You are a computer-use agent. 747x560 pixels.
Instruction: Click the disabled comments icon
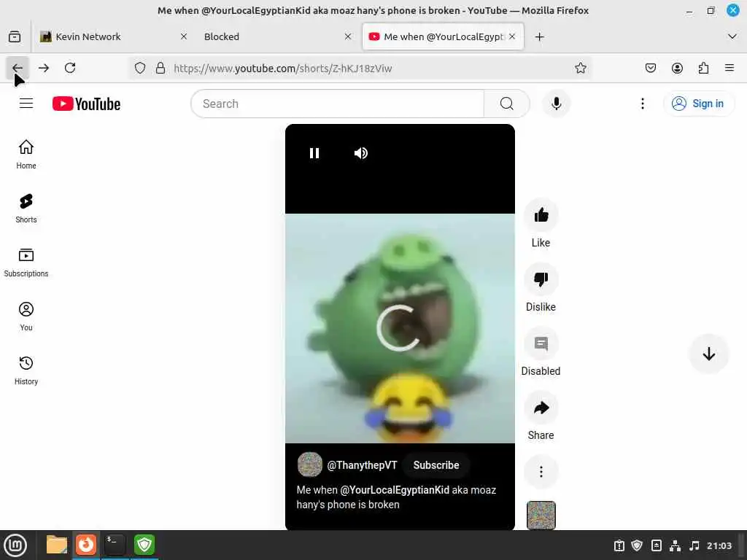pos(541,343)
